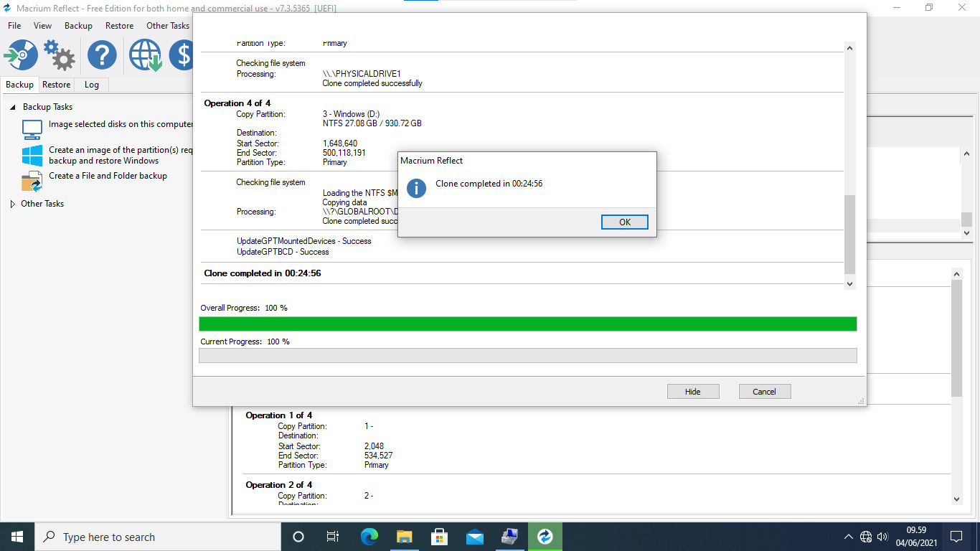This screenshot has height=551, width=980.
Task: Click the volume speaker tray icon
Action: pyautogui.click(x=882, y=537)
